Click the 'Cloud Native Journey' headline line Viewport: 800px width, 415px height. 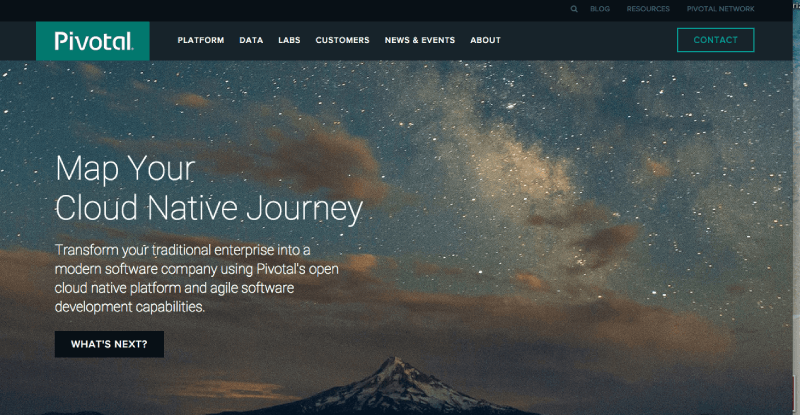[209, 209]
